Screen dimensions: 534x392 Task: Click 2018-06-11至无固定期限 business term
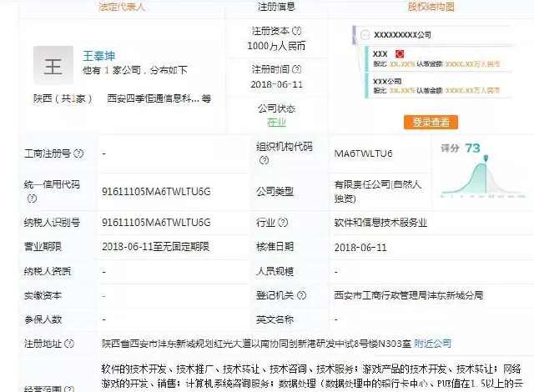pos(156,247)
